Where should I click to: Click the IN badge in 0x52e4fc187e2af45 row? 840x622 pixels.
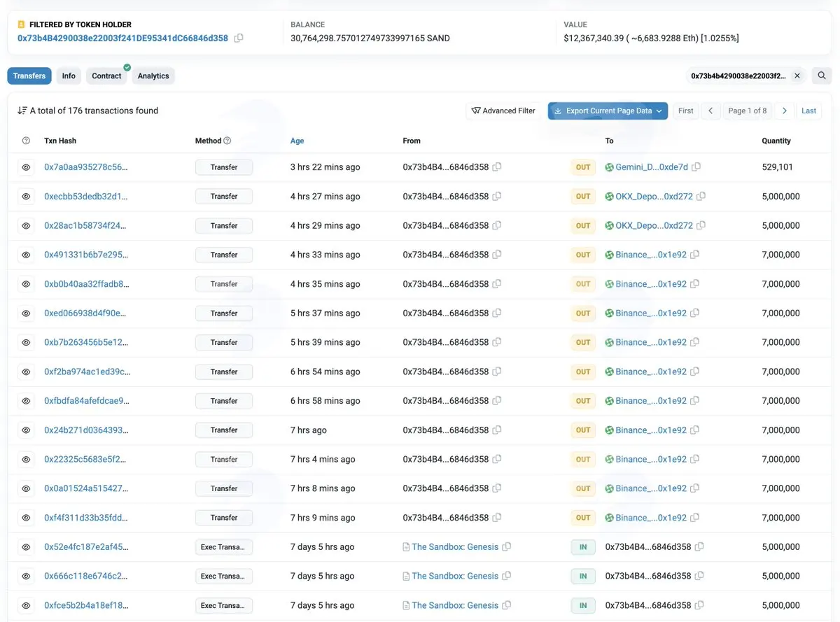pos(583,547)
